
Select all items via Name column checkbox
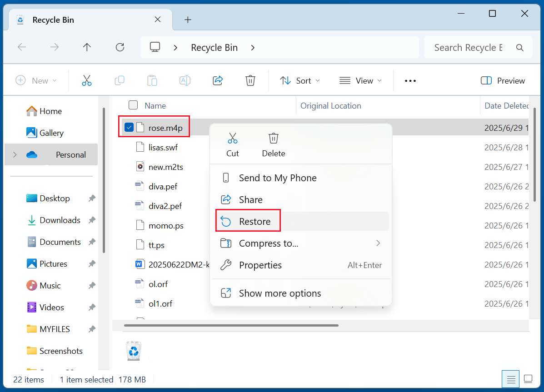133,105
